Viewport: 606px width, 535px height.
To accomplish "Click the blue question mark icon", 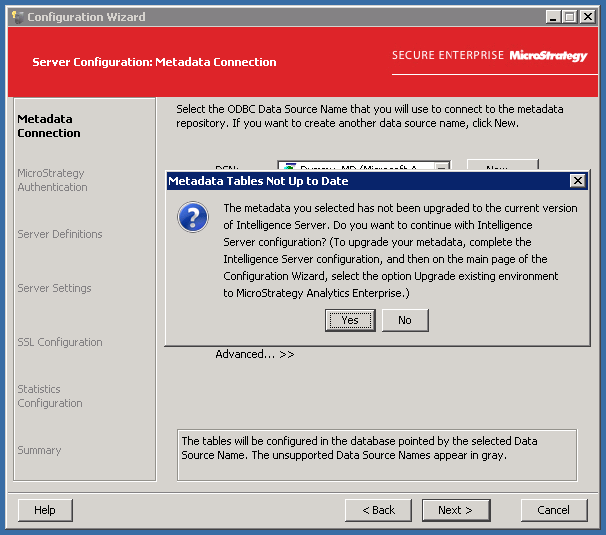I will point(193,216).
